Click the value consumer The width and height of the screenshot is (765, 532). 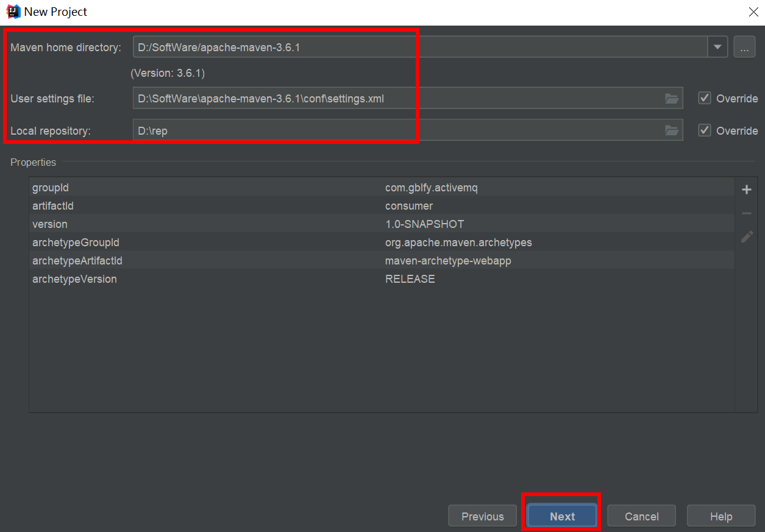point(409,206)
